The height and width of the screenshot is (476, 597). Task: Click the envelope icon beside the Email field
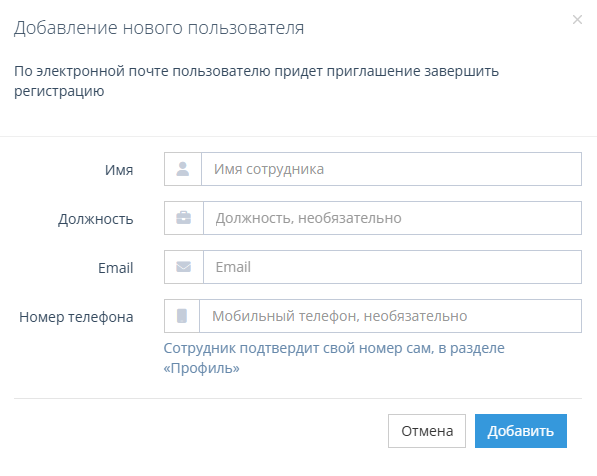pos(184,267)
